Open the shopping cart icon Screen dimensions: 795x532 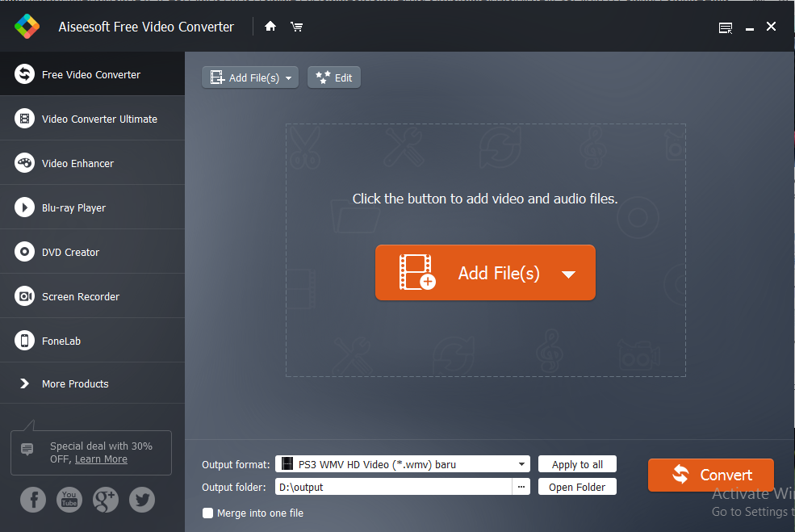point(296,26)
